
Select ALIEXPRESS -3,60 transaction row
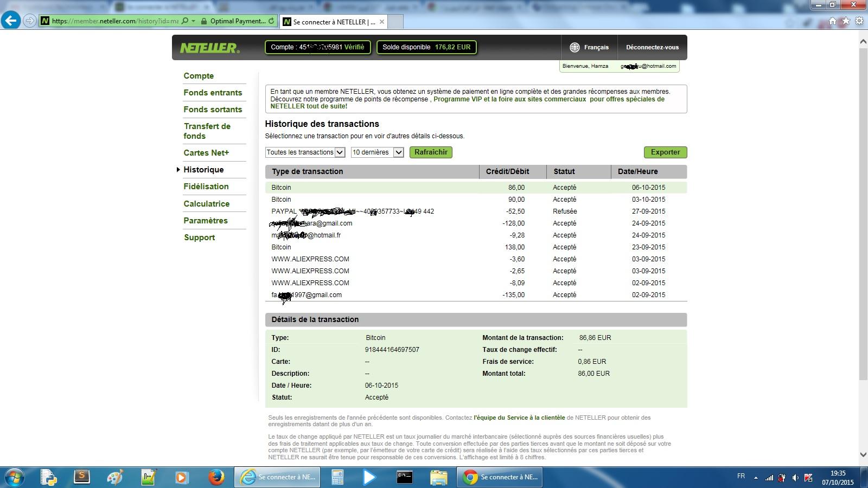(x=476, y=259)
